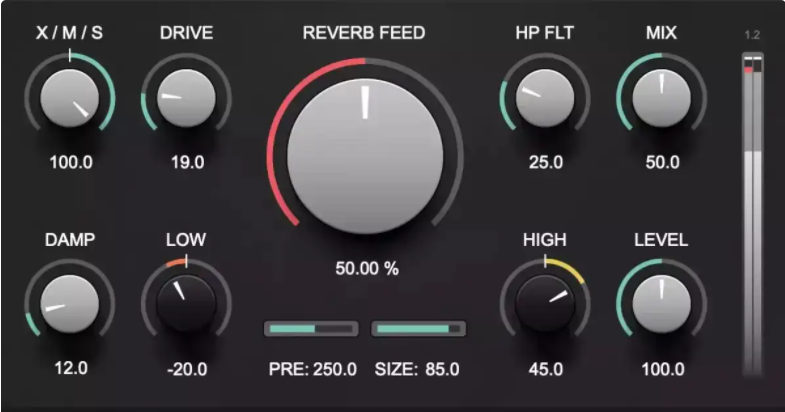Click the X / M / S knob
The image size is (785, 412).
tap(69, 99)
